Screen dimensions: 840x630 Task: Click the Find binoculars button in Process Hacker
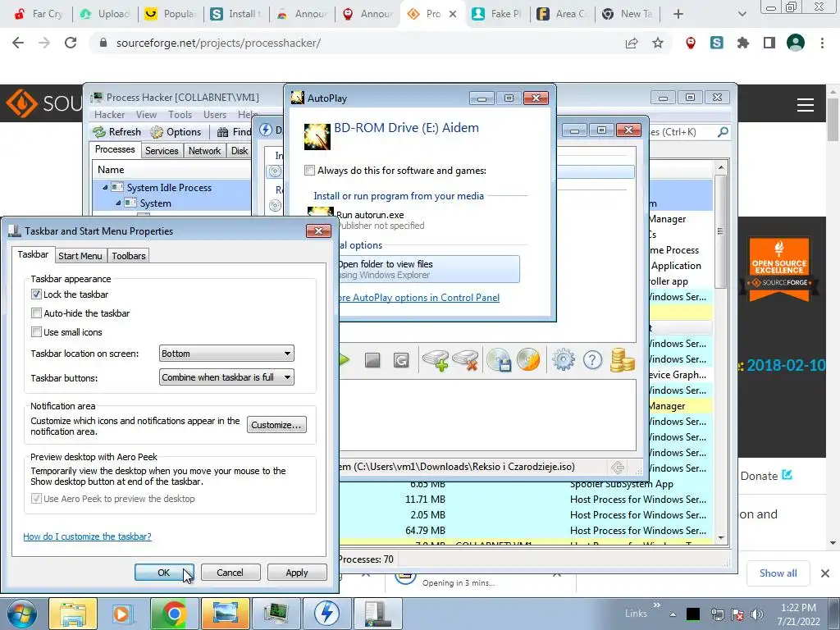234,132
